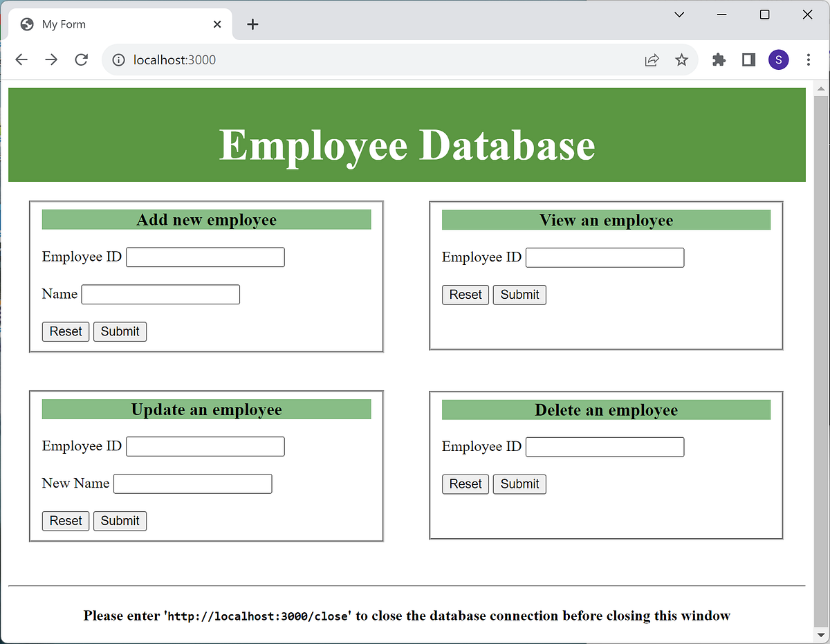Image resolution: width=830 pixels, height=644 pixels.
Task: Click the purple profile avatar icon
Action: click(x=778, y=59)
